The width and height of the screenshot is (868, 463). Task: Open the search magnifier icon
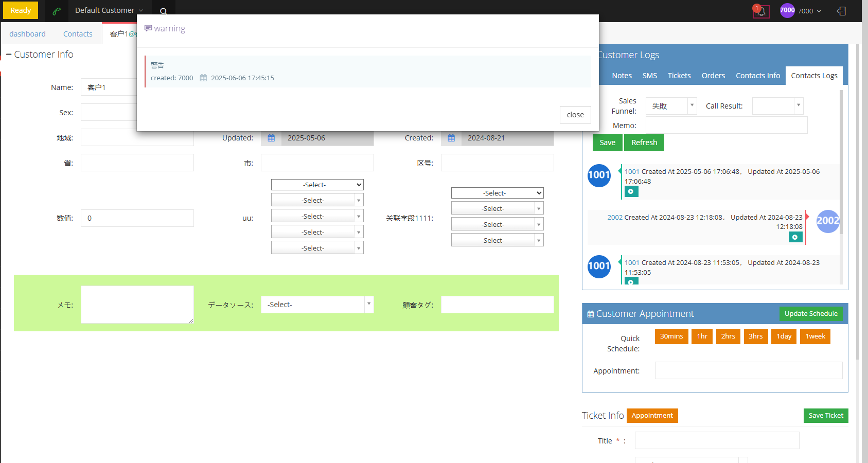(x=163, y=11)
